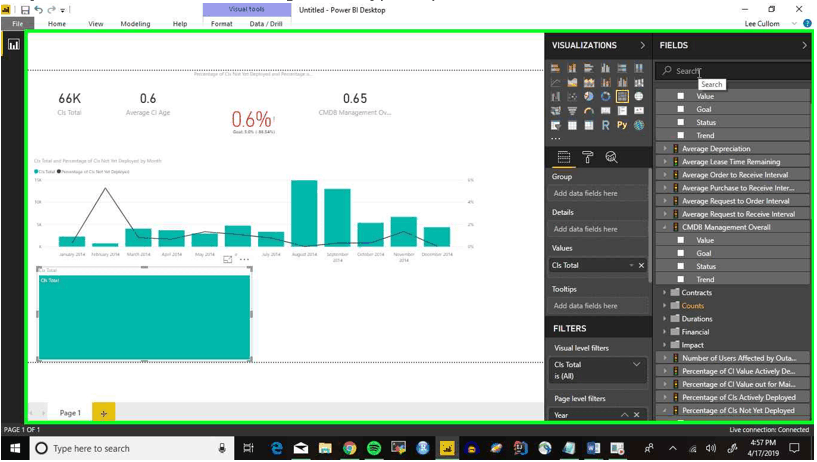Screen dimensions: 817x462
Task: Open the Format tab under Visual tools
Action: [x=221, y=24]
